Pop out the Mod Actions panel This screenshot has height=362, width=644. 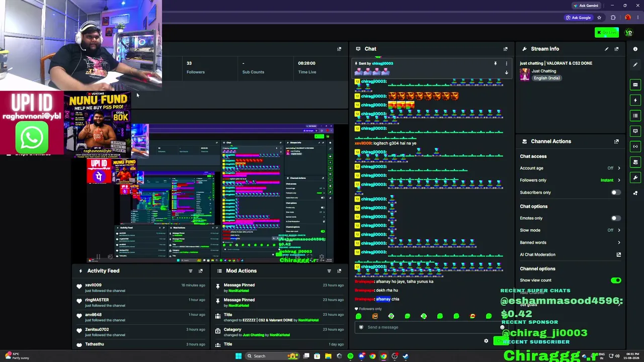tap(339, 271)
